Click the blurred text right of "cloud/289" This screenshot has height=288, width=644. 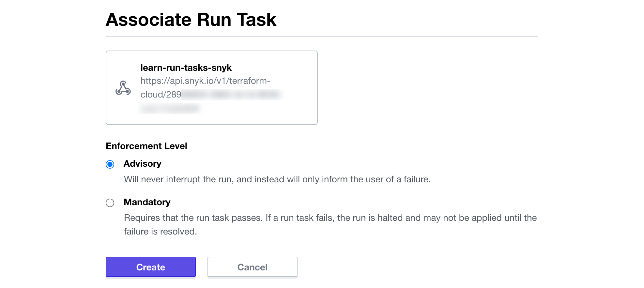[231, 95]
